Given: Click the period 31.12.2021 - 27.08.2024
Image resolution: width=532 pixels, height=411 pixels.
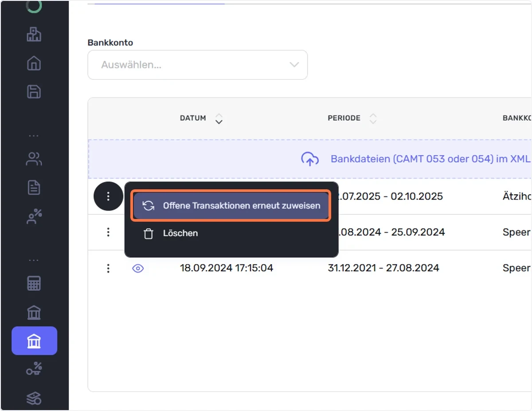Looking at the screenshot, I should pos(383,268).
